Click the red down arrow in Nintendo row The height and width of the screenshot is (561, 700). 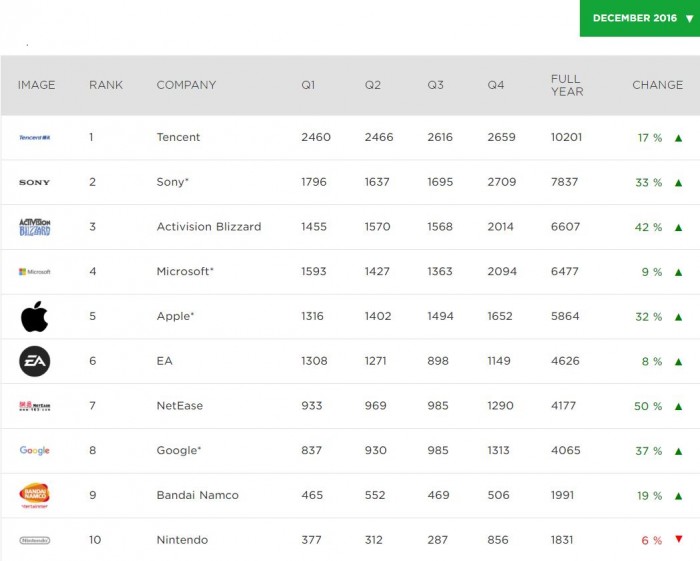679,539
